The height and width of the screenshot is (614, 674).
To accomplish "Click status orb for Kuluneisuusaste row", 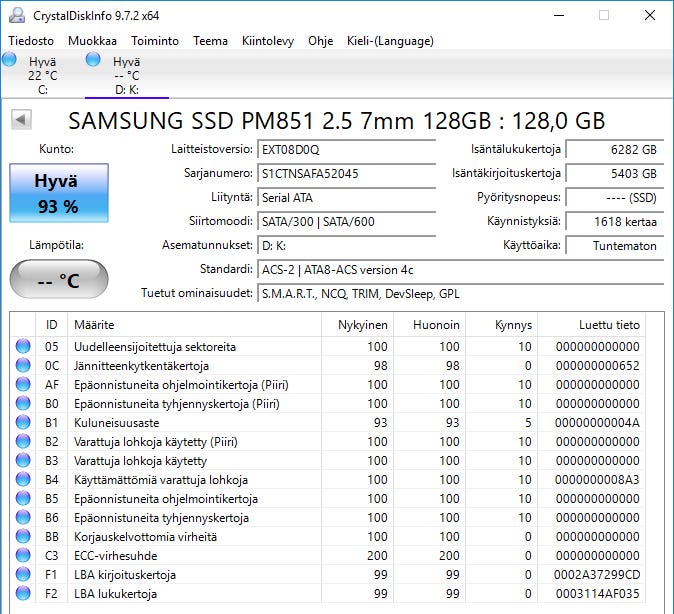I will tap(23, 423).
